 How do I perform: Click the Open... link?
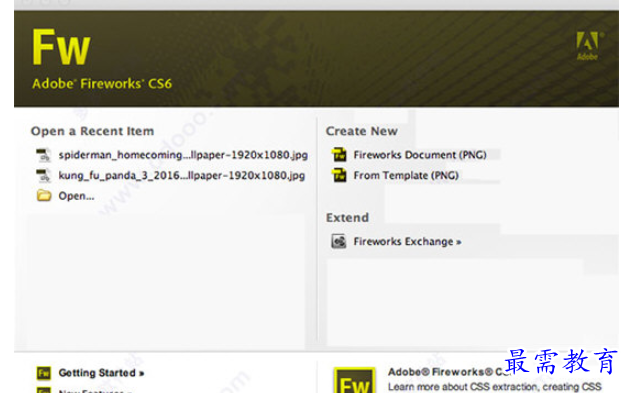tap(76, 196)
